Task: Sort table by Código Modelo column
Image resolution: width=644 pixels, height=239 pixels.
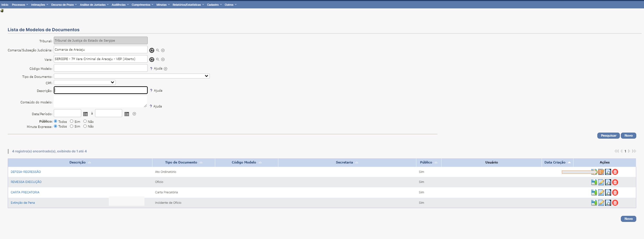Action: (247, 162)
